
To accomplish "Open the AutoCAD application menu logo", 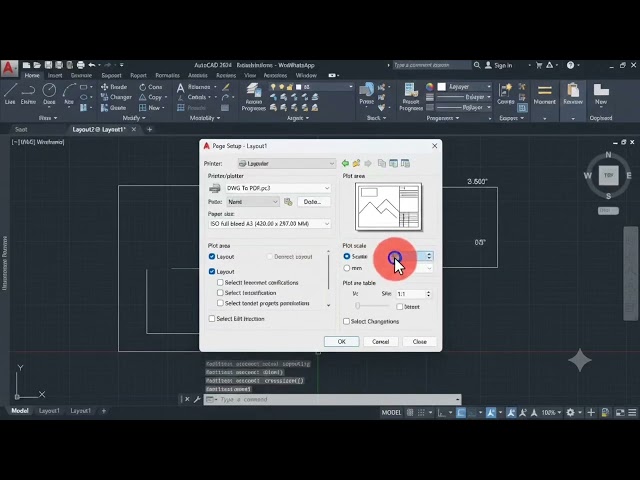I will pos(9,68).
